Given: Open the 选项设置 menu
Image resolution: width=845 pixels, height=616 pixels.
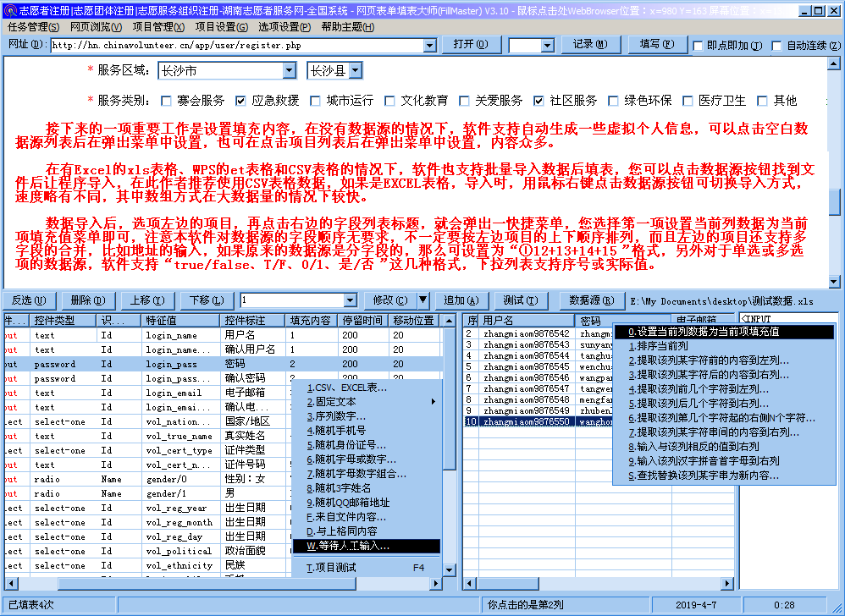Looking at the screenshot, I should coord(284,27).
